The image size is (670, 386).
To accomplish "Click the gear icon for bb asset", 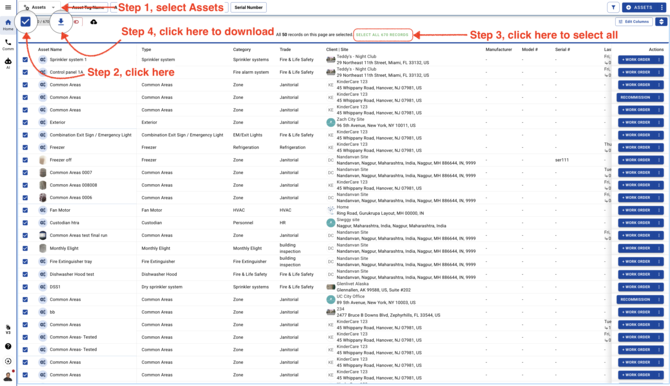I will [42, 312].
